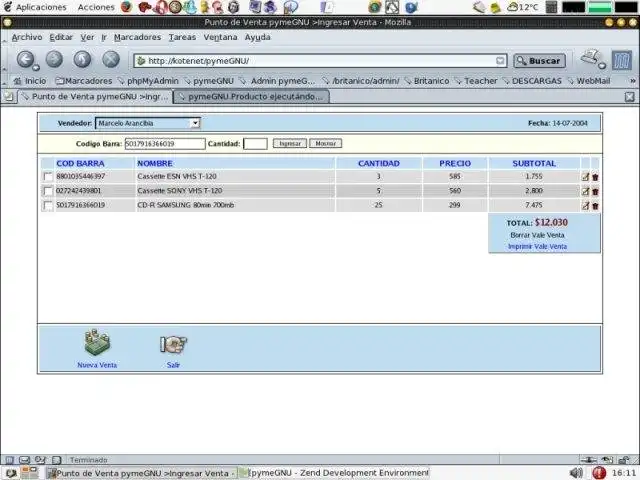The image size is (640, 480).
Task: Open the URL bar history dropdown arrow
Action: 500,61
